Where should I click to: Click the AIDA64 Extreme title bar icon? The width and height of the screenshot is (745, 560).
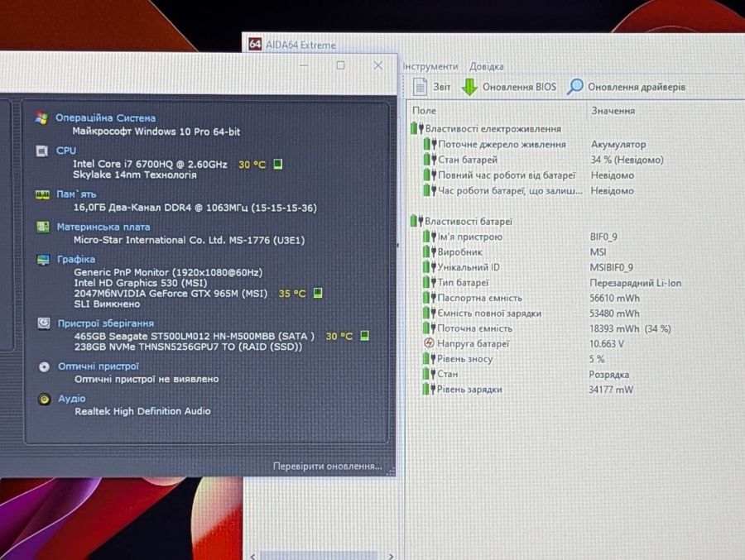(x=255, y=44)
